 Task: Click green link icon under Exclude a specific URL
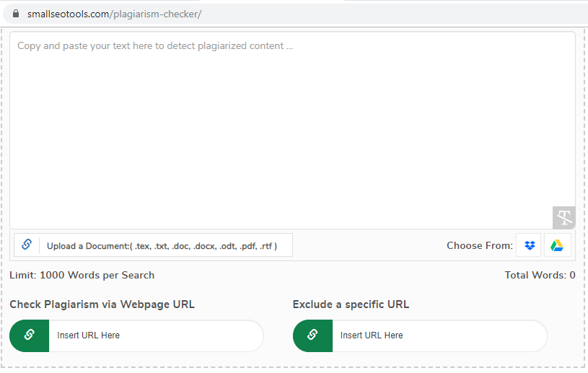[312, 335]
